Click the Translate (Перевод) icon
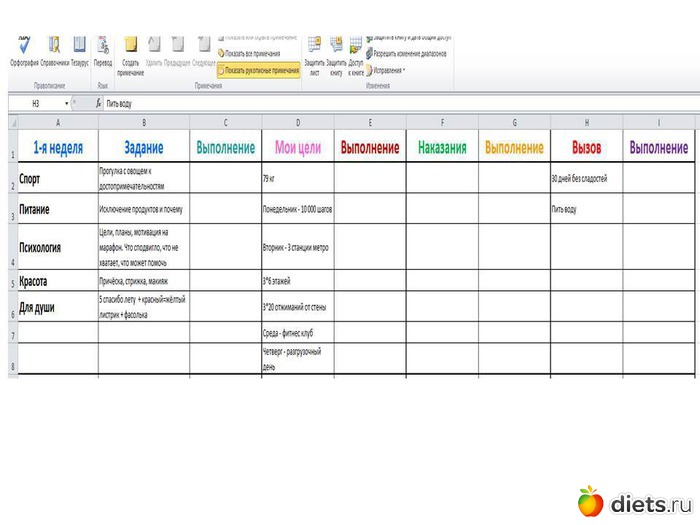700x525 pixels. pos(103,47)
